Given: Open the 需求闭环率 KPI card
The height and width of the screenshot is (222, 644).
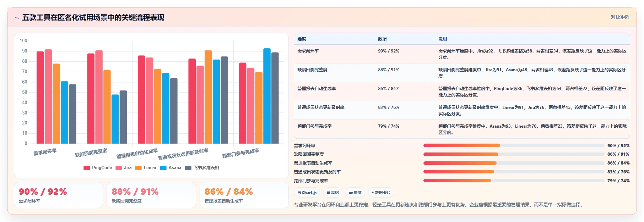Looking at the screenshot, I should (x=58, y=195).
